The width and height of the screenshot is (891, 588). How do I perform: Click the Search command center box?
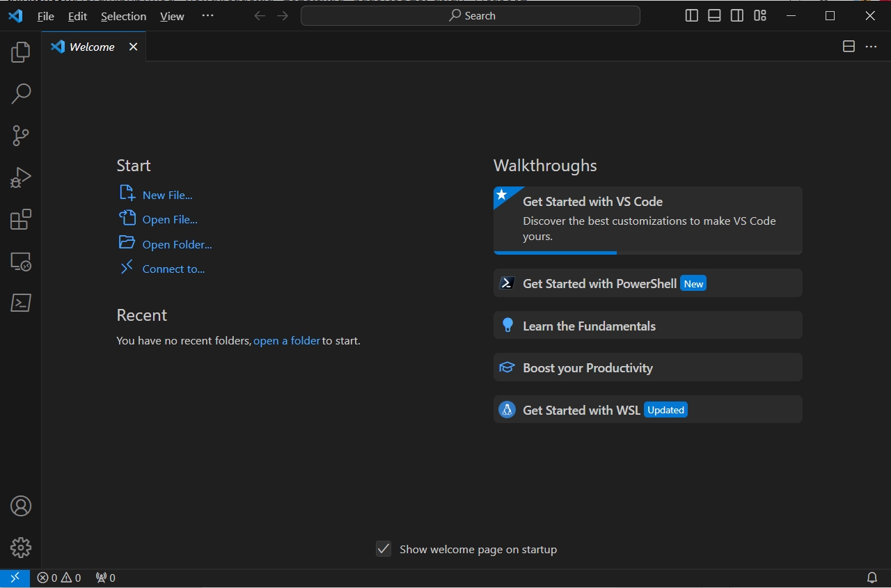tap(471, 15)
